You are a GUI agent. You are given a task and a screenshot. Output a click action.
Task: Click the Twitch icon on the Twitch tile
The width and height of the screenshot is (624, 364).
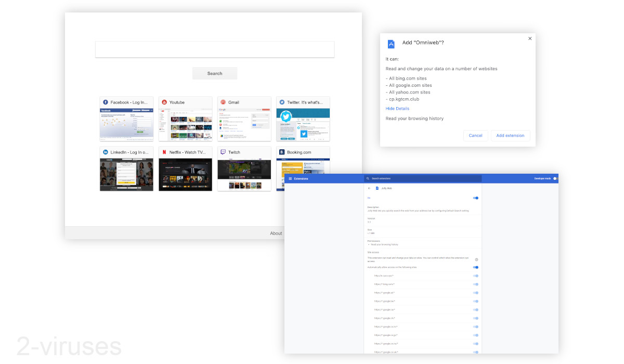point(223,152)
